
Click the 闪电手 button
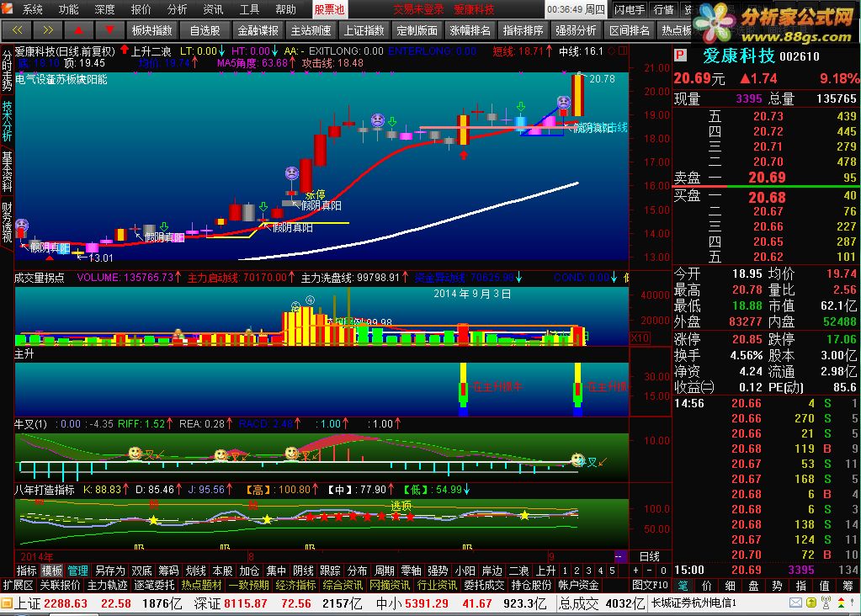coord(630,9)
